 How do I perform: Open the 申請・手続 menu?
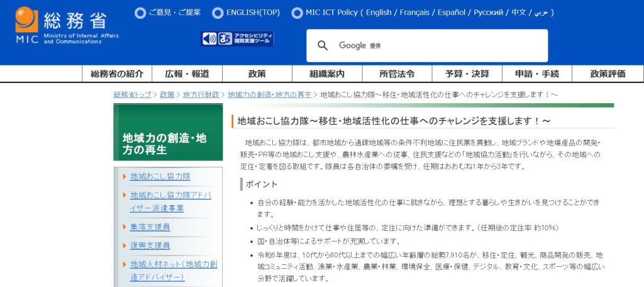coord(537,74)
